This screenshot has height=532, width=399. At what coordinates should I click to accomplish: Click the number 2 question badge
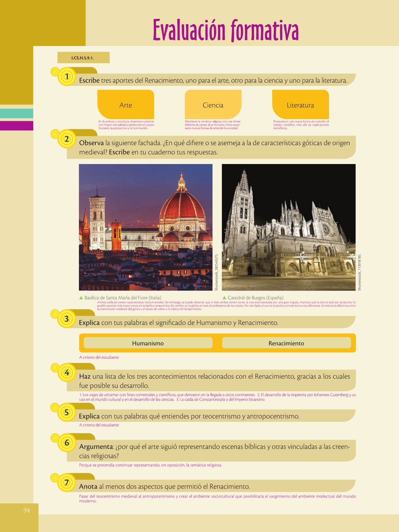coord(67,139)
